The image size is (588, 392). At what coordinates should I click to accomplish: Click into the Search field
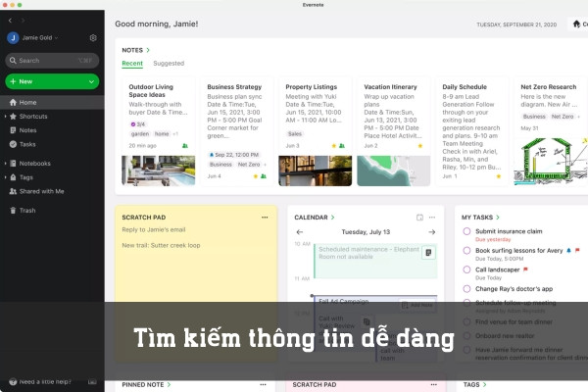tap(52, 61)
